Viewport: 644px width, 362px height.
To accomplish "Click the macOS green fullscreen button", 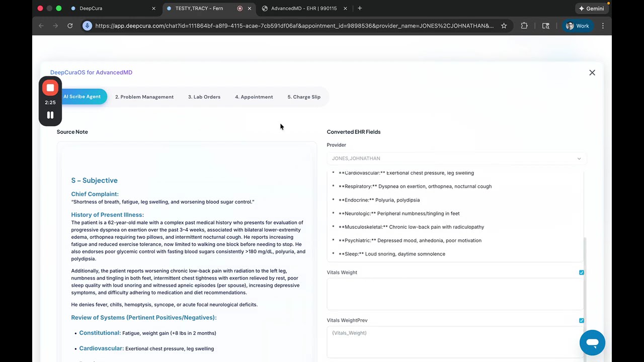I will (59, 9).
